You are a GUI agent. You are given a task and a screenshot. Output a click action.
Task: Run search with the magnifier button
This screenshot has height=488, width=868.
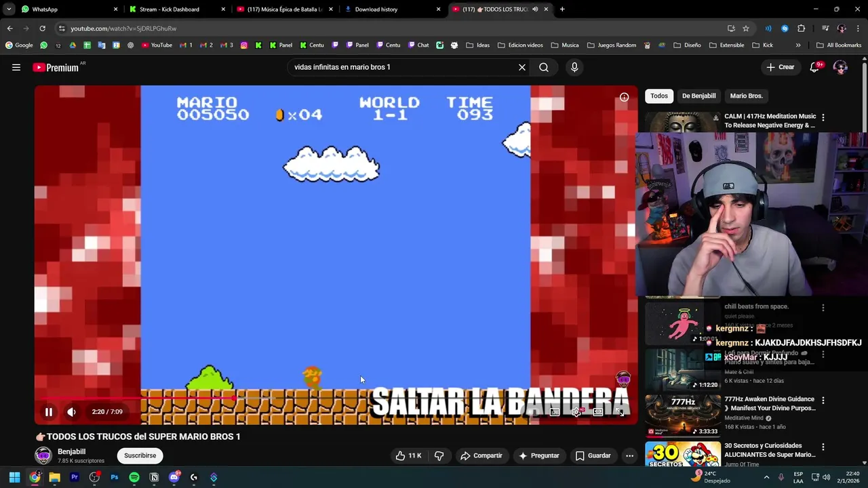(544, 67)
